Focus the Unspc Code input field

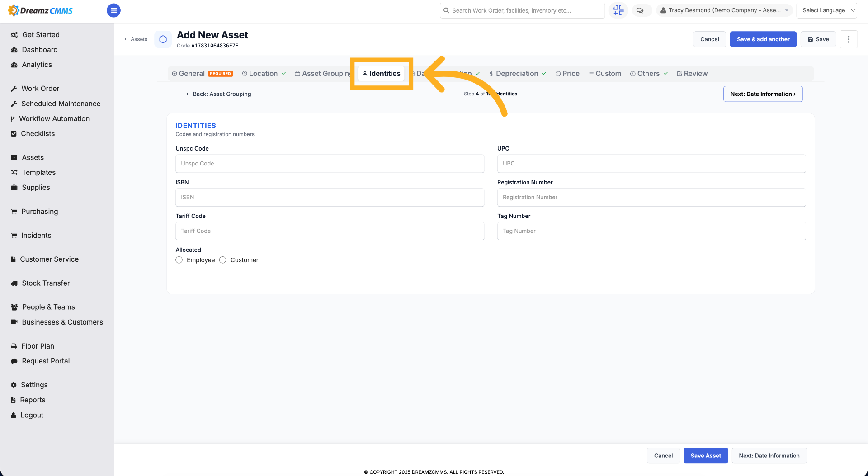coord(330,164)
